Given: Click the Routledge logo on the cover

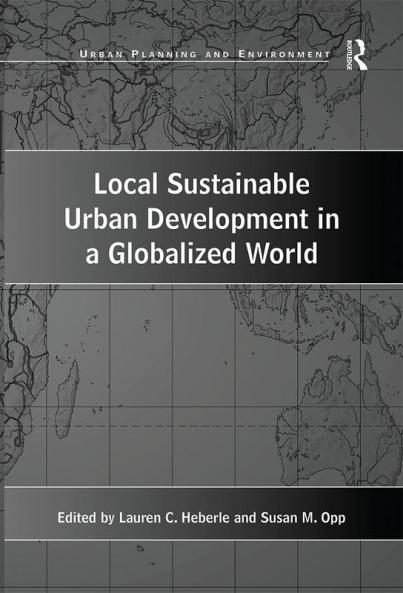Looking at the screenshot, I should click(x=356, y=54).
